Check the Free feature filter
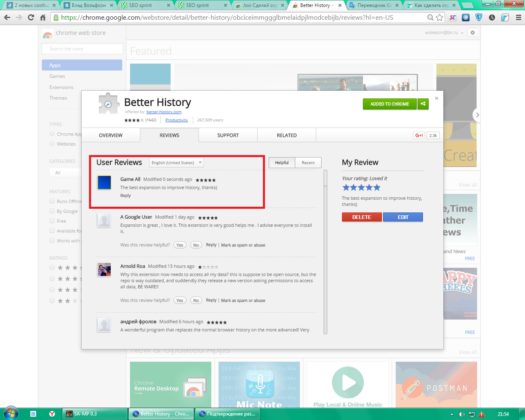 (x=52, y=221)
